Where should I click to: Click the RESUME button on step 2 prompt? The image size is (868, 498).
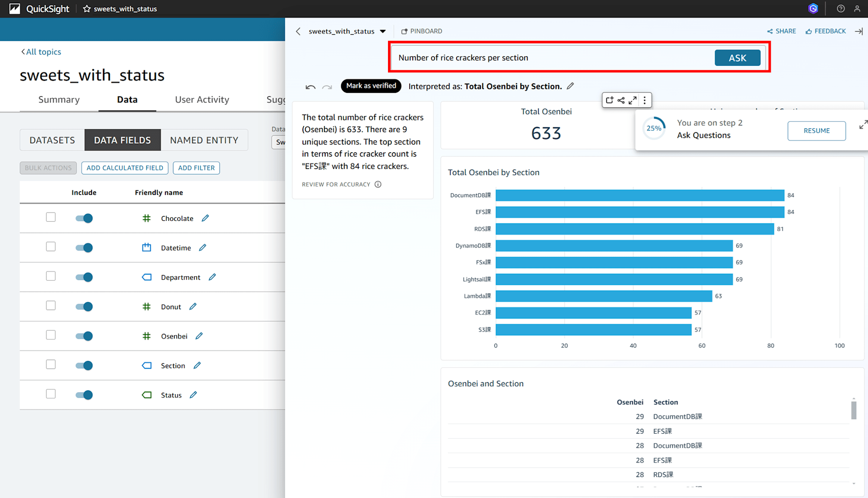[817, 130]
